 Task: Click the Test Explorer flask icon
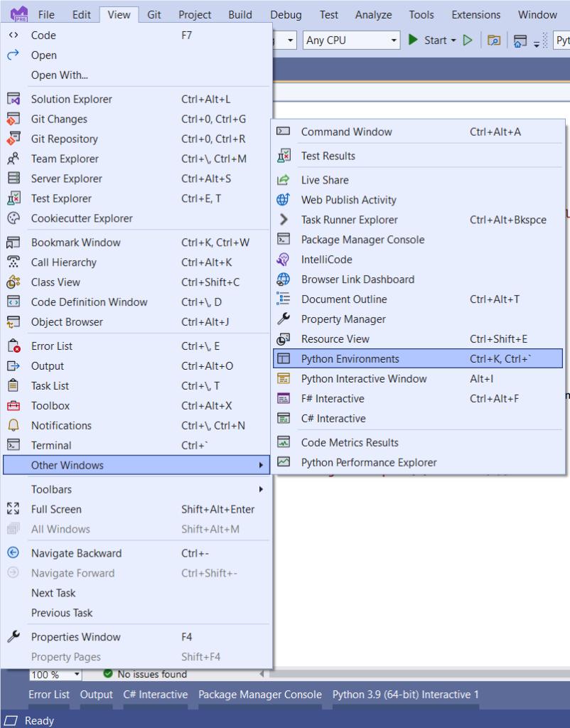point(14,199)
